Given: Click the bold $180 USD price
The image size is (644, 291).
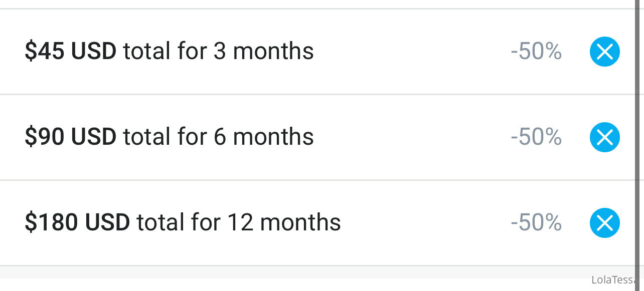Looking at the screenshot, I should tap(77, 222).
